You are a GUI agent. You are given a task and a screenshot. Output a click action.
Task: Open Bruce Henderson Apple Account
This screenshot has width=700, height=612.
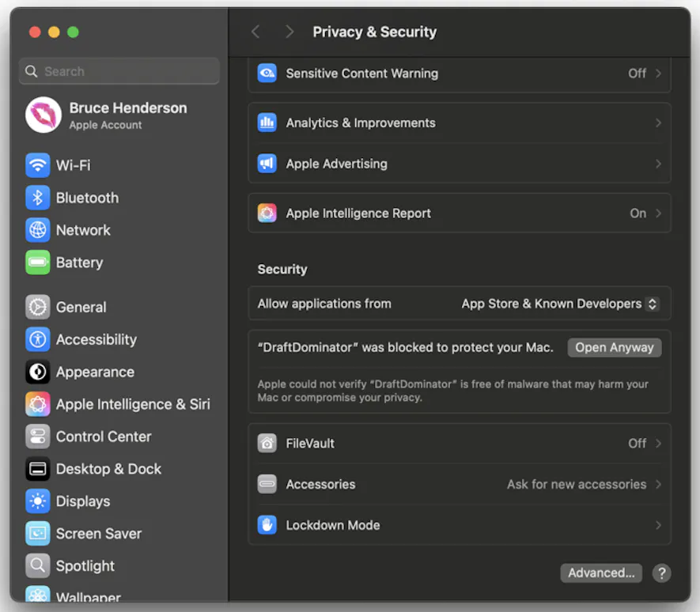click(119, 115)
